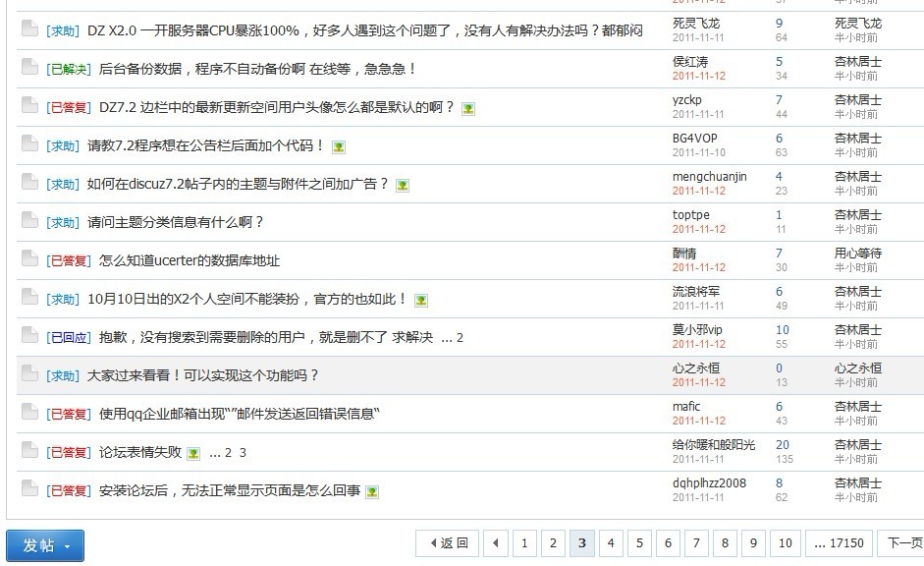Click the thread icon beside '安装论坛后，无法正常显示页面'
The image size is (924, 566).
click(29, 488)
